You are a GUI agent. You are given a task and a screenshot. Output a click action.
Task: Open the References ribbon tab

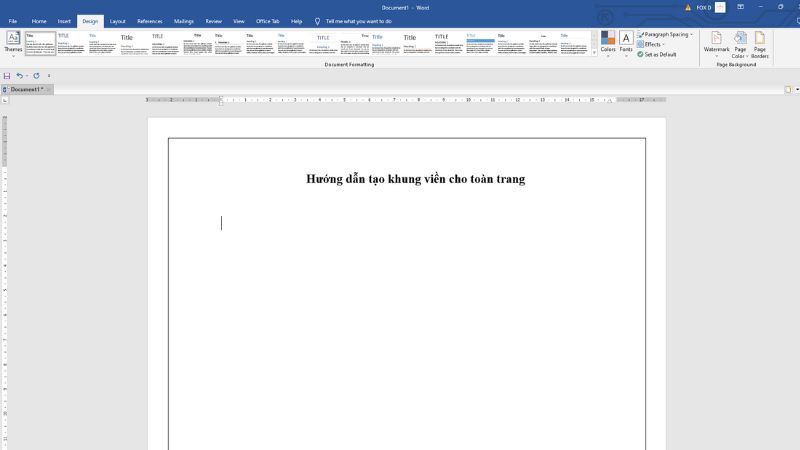(x=149, y=21)
